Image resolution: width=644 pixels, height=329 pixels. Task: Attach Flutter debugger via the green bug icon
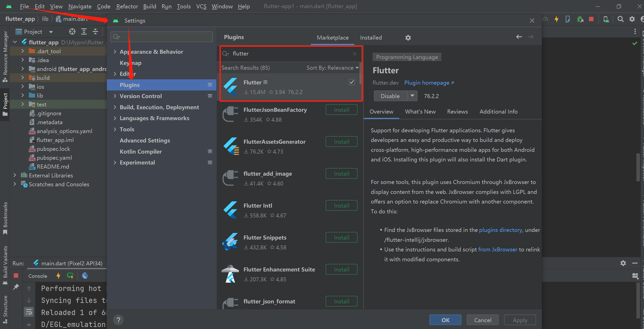click(580, 19)
